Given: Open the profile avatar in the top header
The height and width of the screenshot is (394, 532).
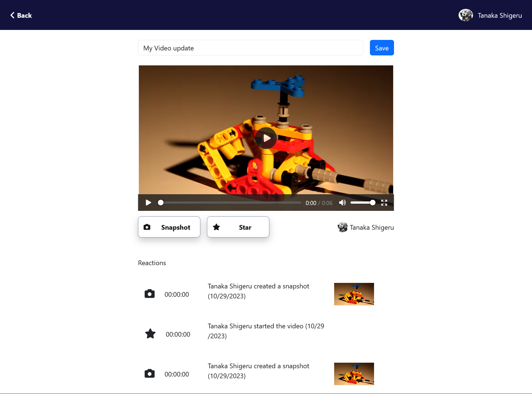Looking at the screenshot, I should pos(465,15).
